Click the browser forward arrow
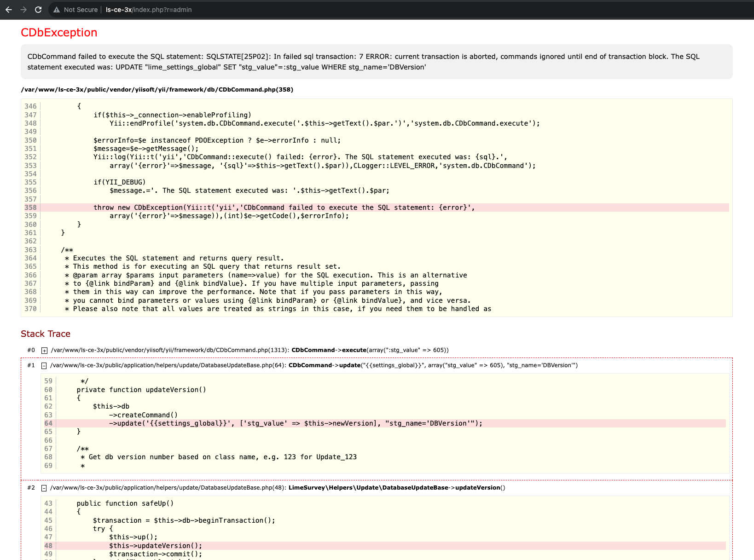The image size is (754, 560). (x=23, y=10)
